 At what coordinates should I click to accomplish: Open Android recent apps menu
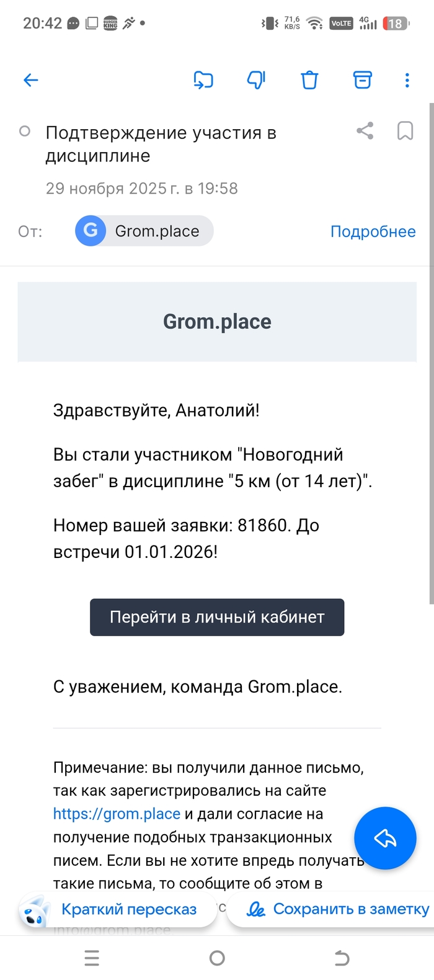pos(92,958)
